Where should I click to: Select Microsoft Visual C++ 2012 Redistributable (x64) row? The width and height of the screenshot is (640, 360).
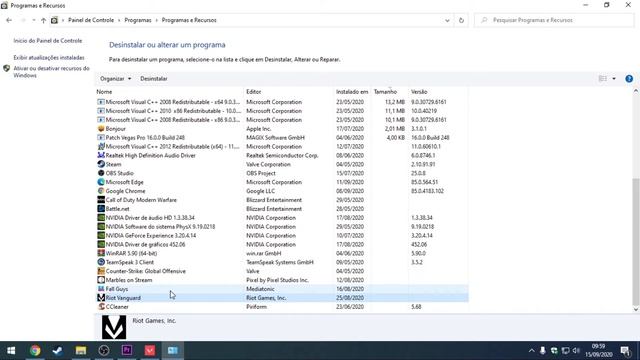(282, 147)
